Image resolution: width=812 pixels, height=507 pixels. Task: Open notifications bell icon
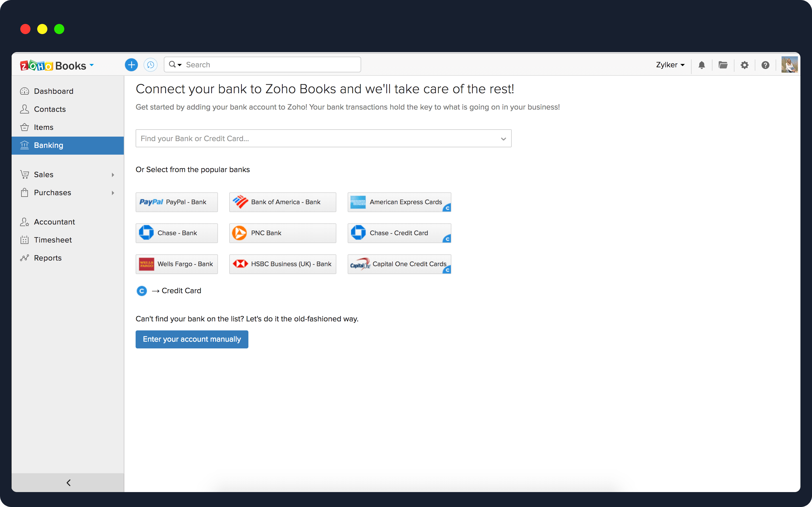701,65
